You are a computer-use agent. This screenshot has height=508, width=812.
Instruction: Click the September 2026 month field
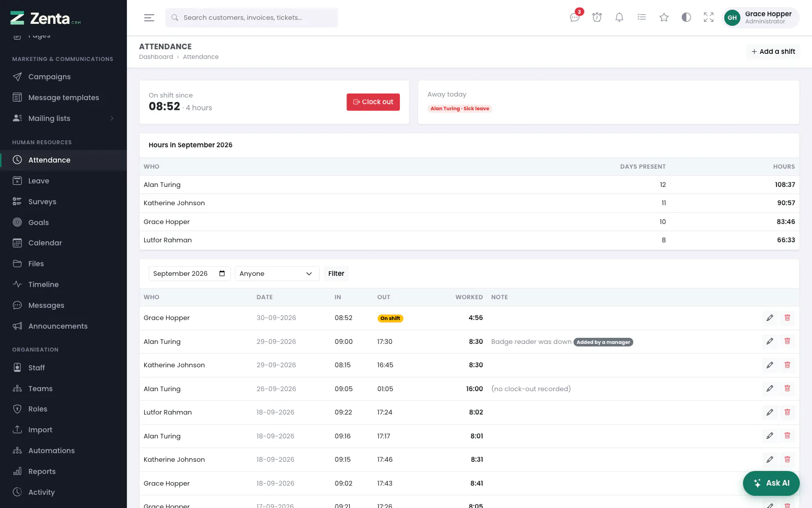click(190, 273)
